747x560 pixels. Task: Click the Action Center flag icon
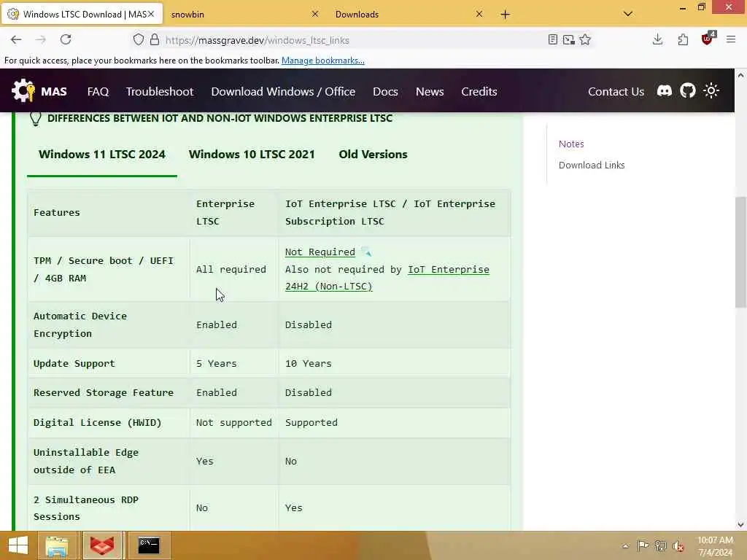[x=643, y=545]
